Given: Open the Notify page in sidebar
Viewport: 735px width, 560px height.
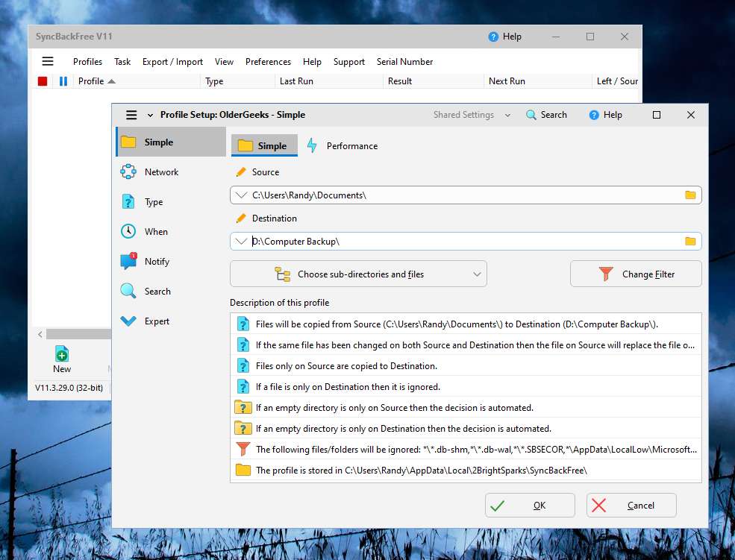Looking at the screenshot, I should [171, 261].
